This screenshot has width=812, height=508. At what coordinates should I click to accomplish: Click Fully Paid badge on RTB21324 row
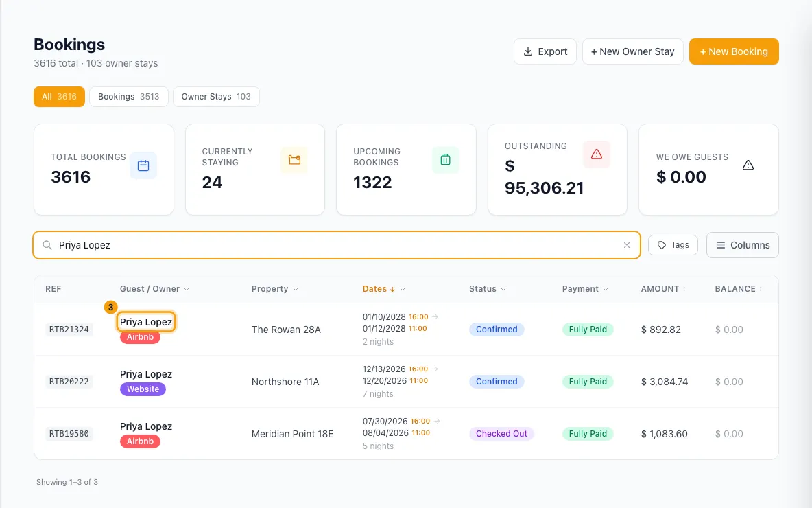(x=588, y=329)
